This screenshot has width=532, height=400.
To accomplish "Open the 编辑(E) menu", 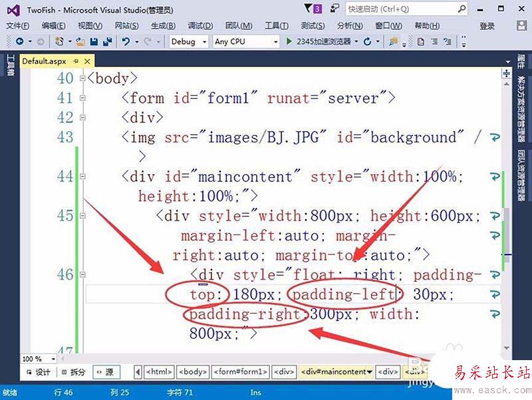I will (53, 26).
